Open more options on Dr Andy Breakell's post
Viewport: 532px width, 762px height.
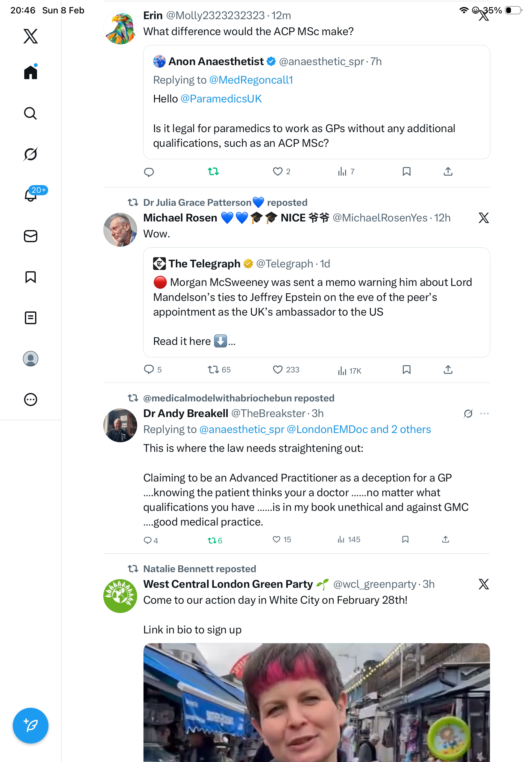point(484,414)
